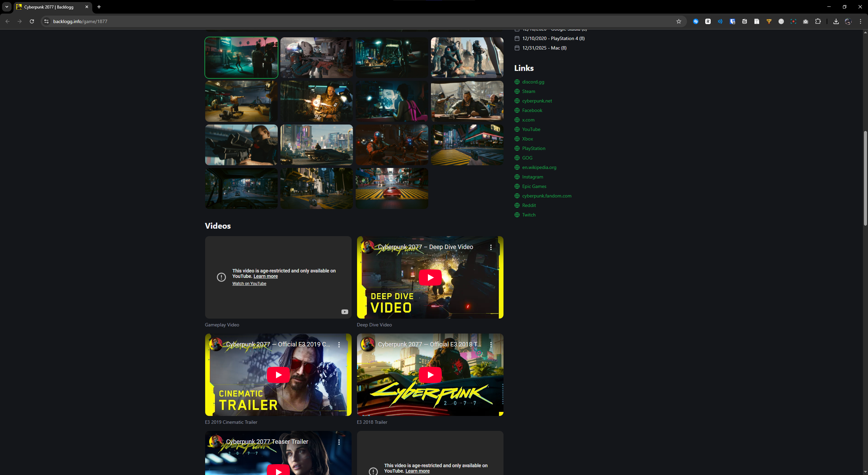Open more options on Deep Dive Video
The image size is (868, 475).
pos(491,247)
